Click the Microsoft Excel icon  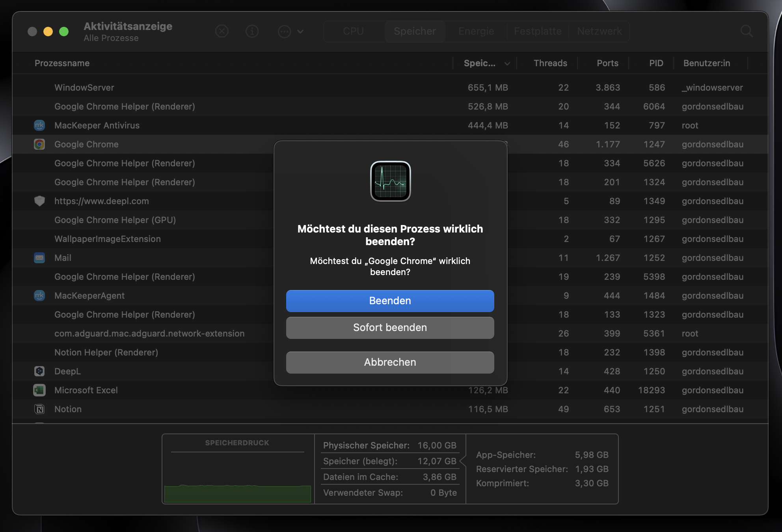[x=39, y=390]
